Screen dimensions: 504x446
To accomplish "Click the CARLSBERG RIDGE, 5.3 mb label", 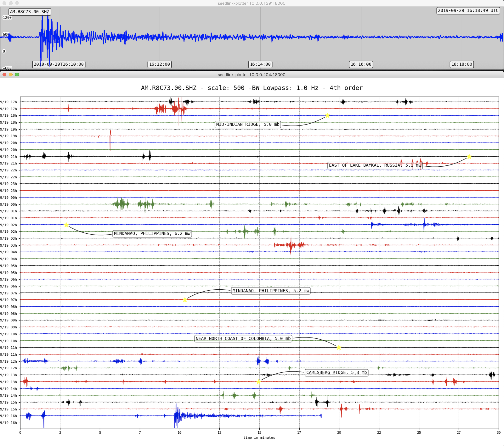I will pos(337,373).
